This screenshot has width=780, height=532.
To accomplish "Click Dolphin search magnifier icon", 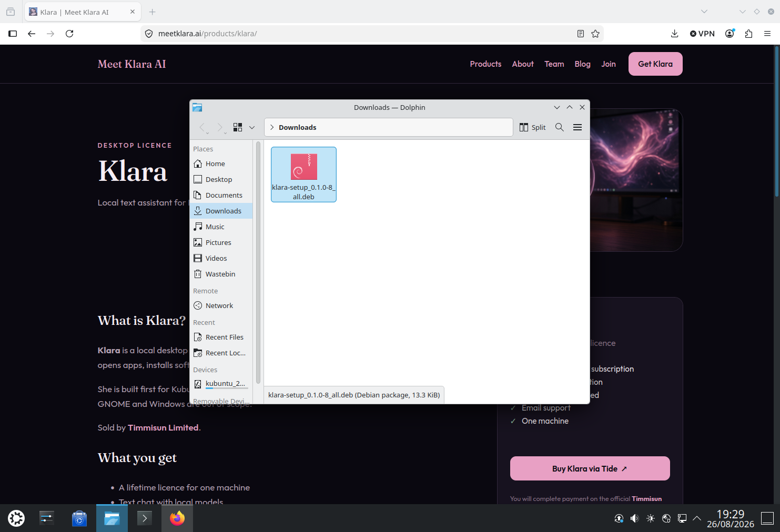I will [x=560, y=127].
